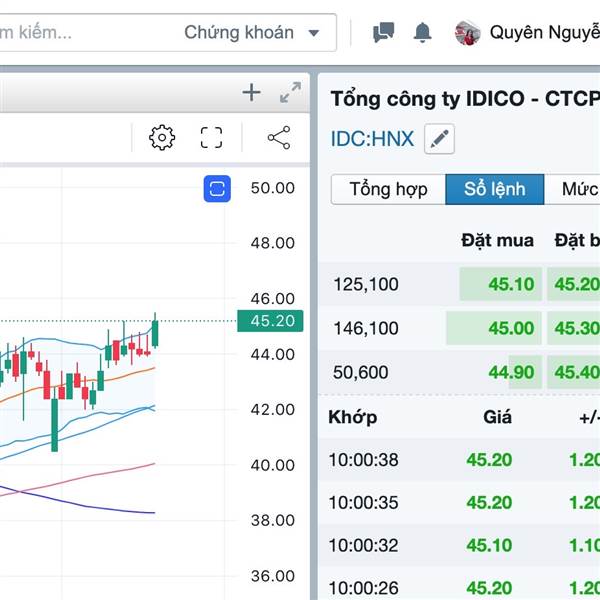Click the bid volume 125,100
The image size is (600, 600).
pyautogui.click(x=366, y=284)
